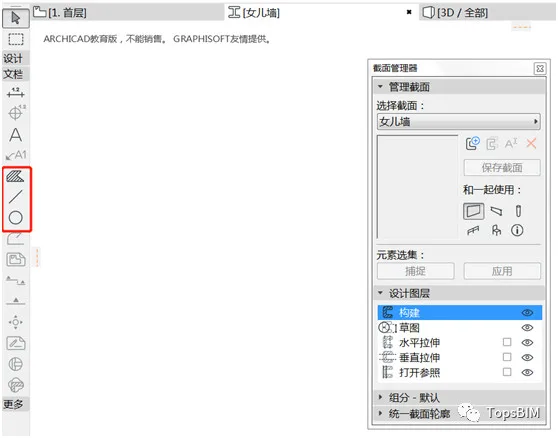Image resolution: width=558 pixels, height=438 pixels.
Task: Click the new profile icon
Action: (473, 144)
